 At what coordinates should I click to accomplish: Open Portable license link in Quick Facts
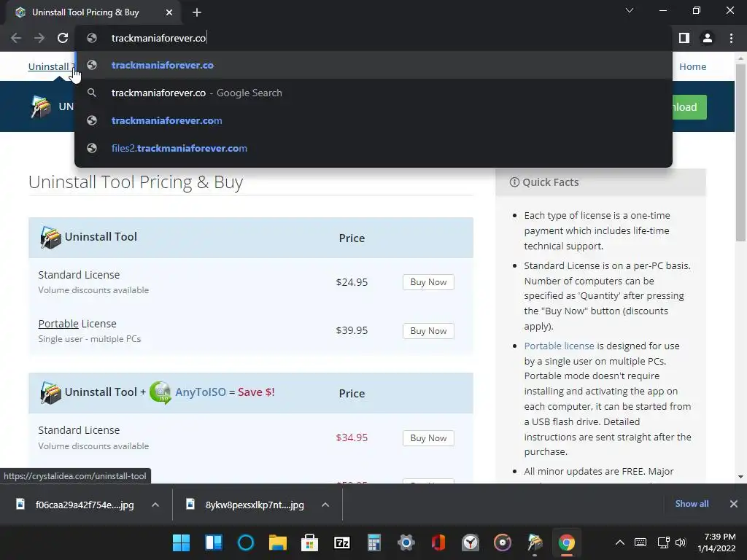pos(559,346)
